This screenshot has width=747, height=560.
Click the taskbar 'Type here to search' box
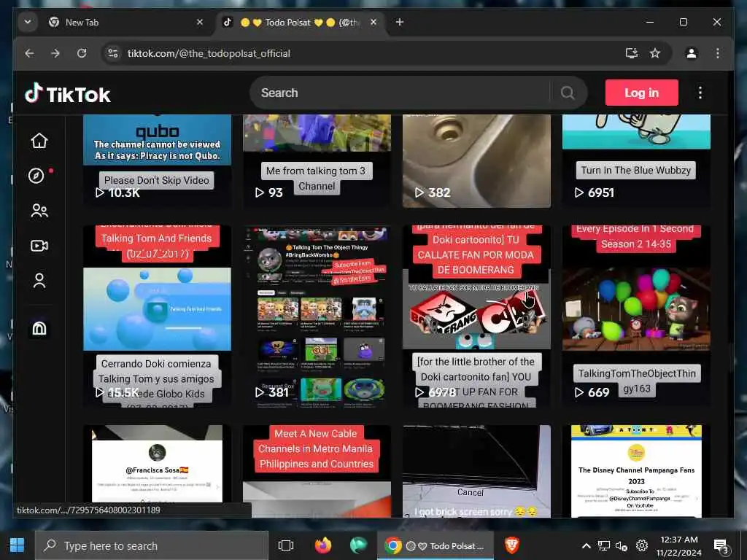152,545
